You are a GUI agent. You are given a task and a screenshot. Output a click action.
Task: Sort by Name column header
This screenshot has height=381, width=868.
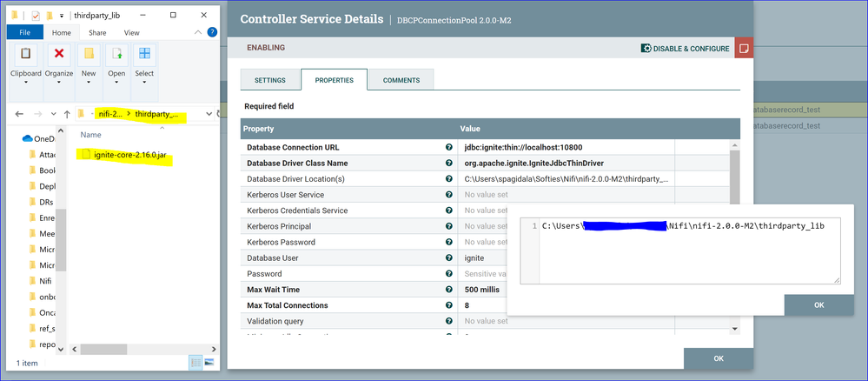click(90, 134)
